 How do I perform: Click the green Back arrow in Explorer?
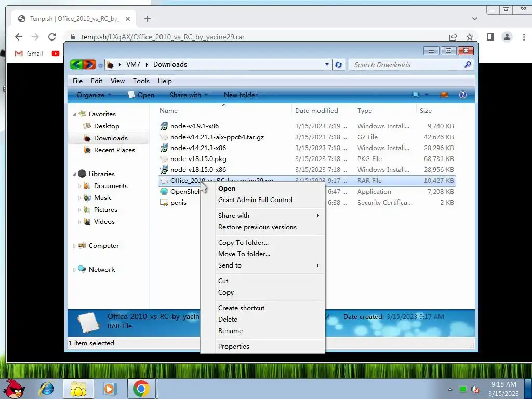point(77,64)
